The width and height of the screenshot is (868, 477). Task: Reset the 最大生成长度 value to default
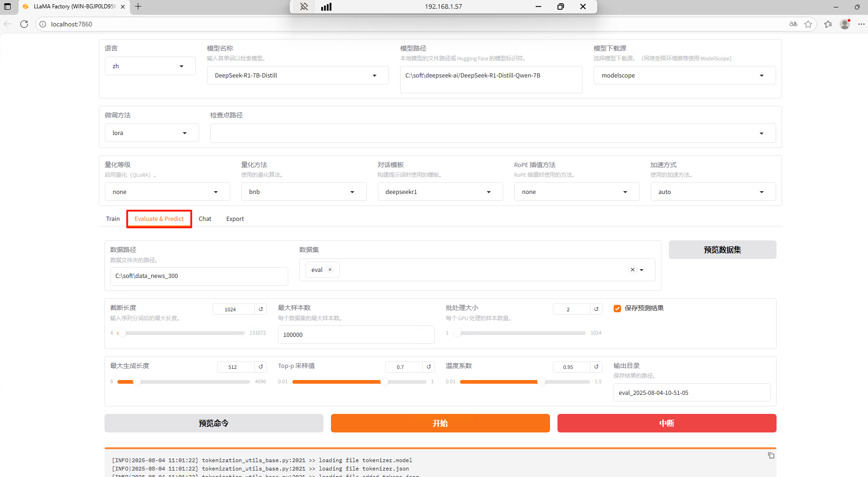pos(261,367)
